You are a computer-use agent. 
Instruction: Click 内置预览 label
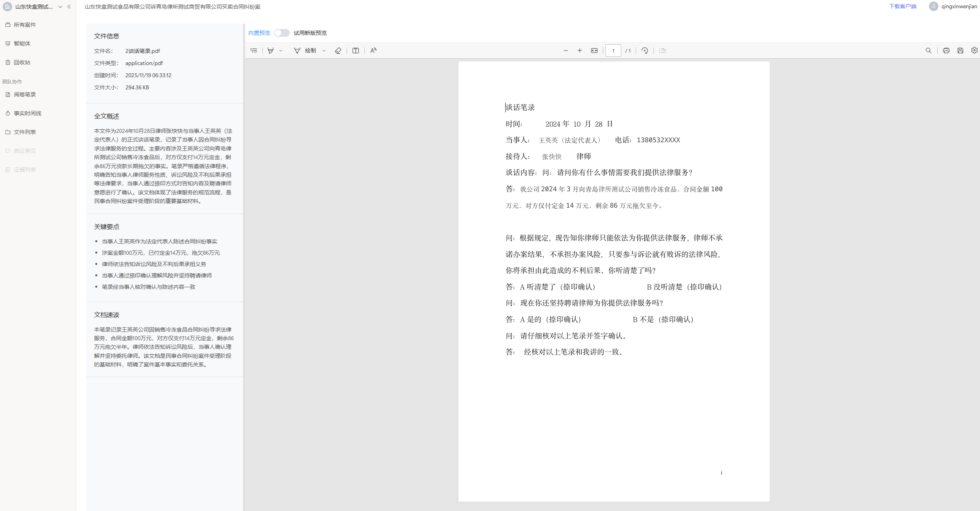(x=259, y=33)
